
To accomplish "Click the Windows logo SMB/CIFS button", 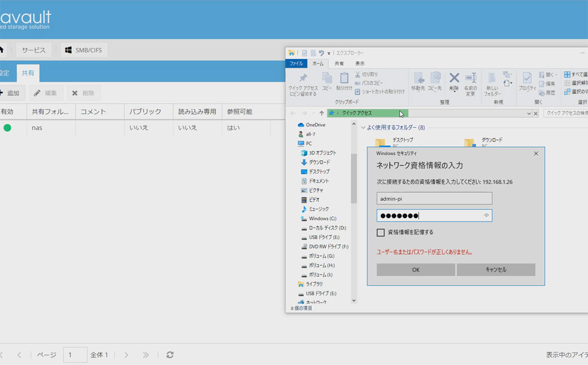I will pyautogui.click(x=84, y=50).
